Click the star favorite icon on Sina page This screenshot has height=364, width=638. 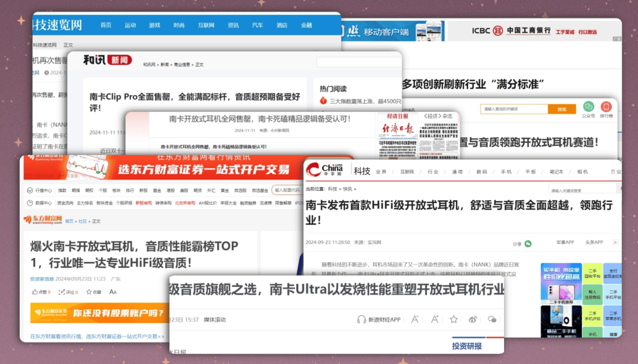tap(454, 319)
